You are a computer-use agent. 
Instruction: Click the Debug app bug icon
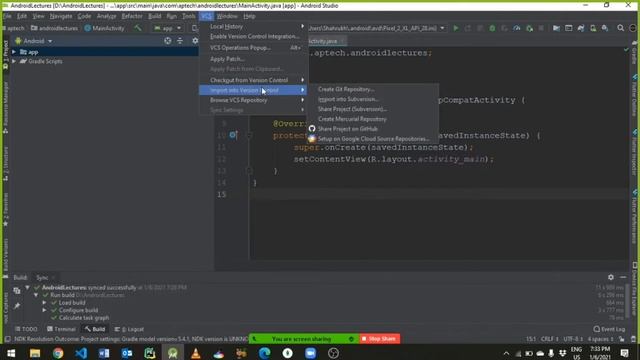click(x=492, y=28)
